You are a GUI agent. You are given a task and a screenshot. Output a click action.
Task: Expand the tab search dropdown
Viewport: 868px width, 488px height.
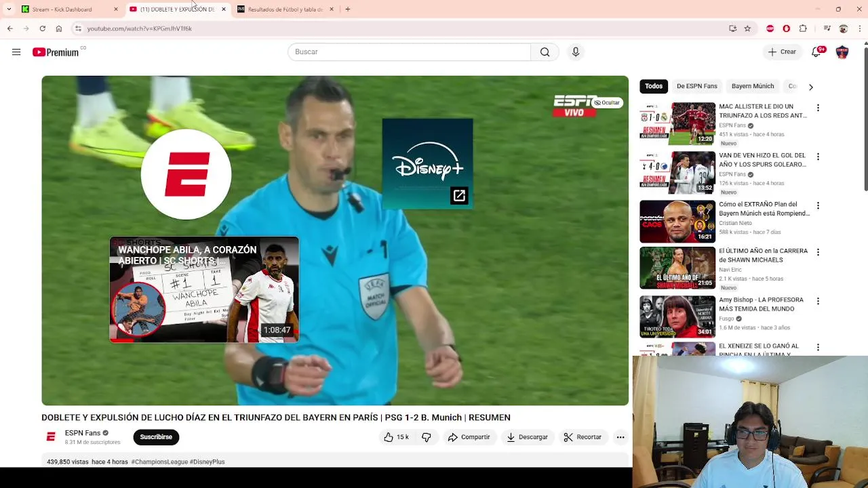(x=9, y=9)
